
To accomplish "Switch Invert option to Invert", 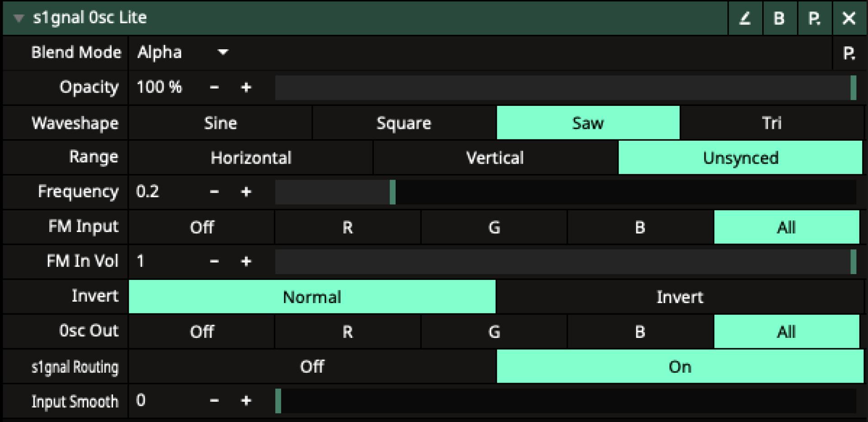I will pyautogui.click(x=679, y=297).
